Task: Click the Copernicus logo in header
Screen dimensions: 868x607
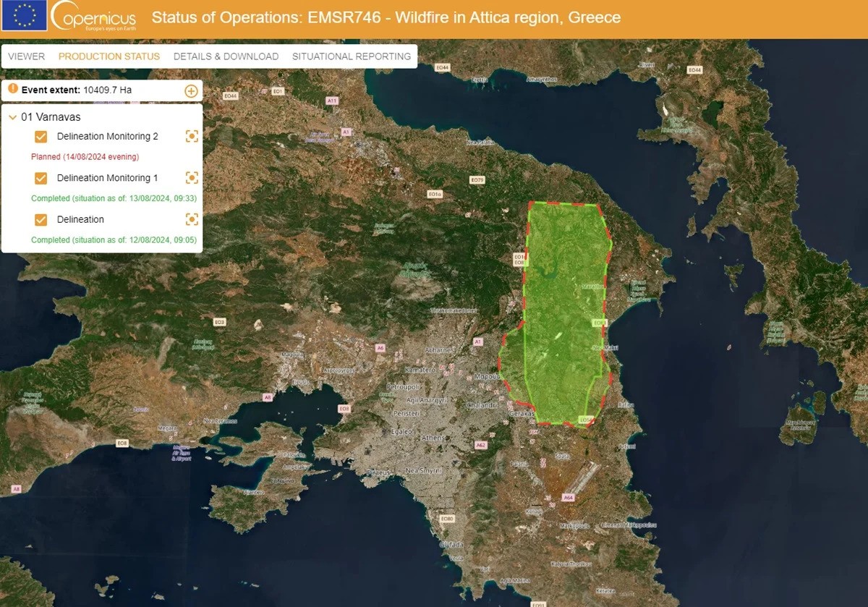Action: (93, 17)
